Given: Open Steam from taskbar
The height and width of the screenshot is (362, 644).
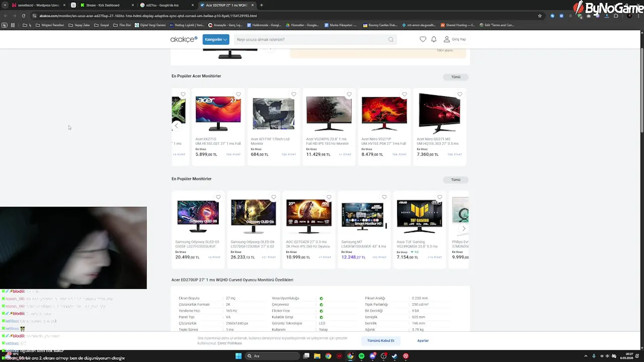Looking at the screenshot, I should coord(394,356).
